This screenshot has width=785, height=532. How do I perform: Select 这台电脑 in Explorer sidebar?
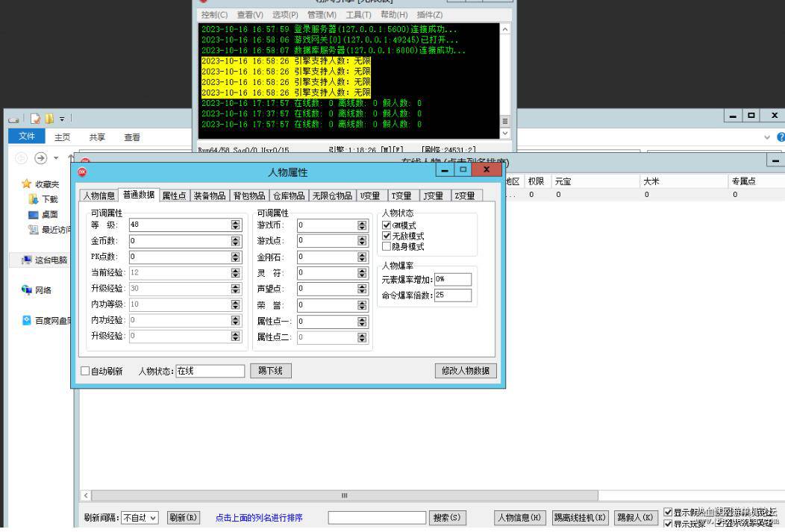pos(44,260)
